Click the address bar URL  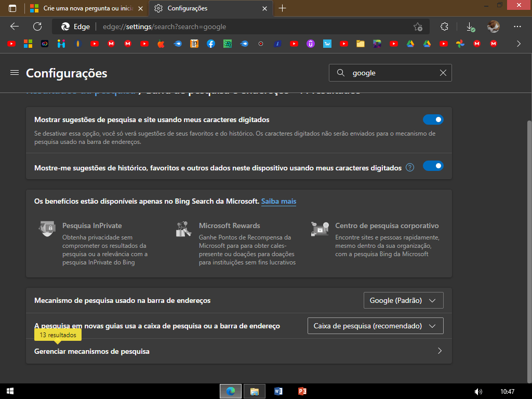point(164,27)
